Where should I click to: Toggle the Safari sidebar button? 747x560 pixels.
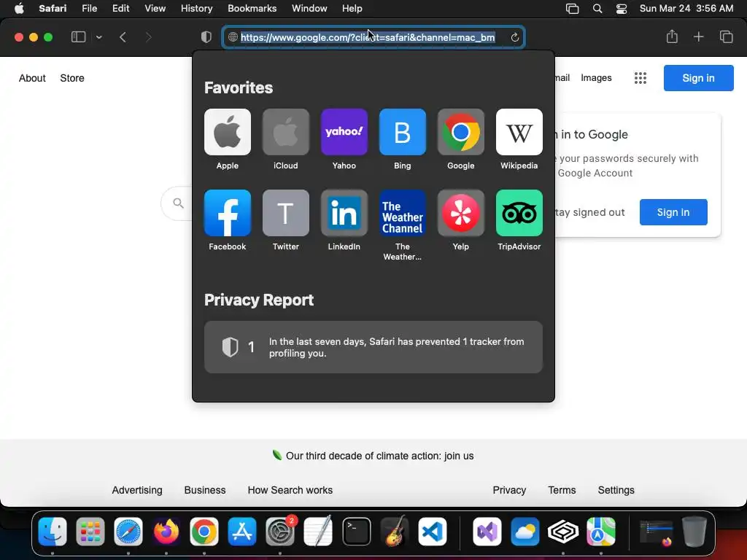click(78, 37)
